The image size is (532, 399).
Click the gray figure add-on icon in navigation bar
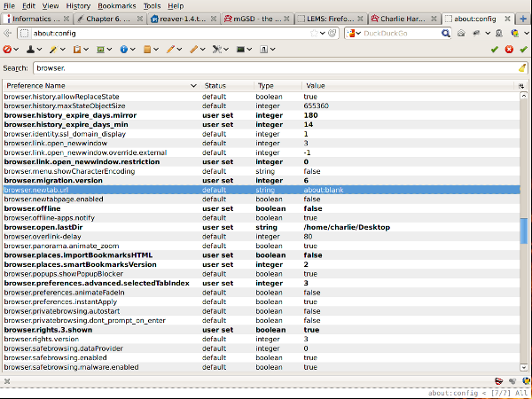[499, 34]
